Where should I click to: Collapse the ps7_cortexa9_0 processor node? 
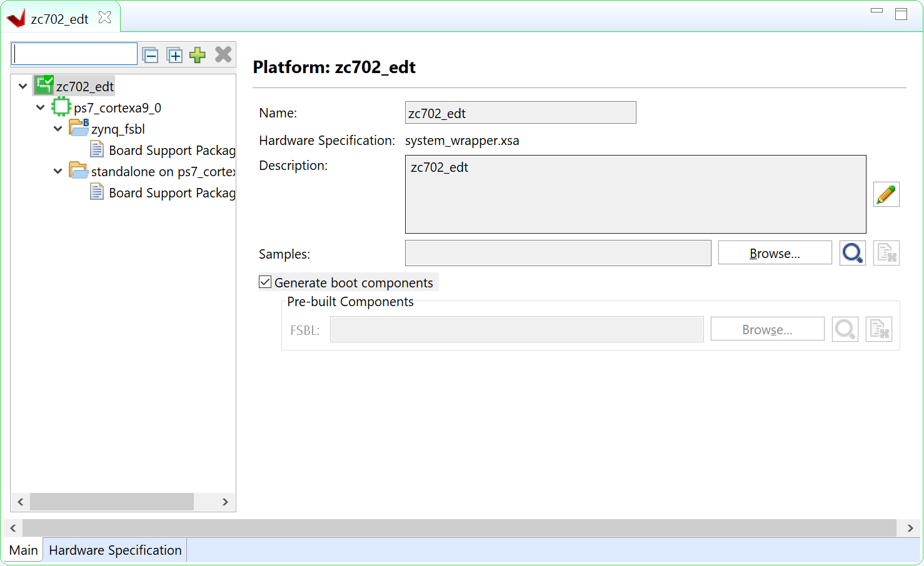click(41, 107)
